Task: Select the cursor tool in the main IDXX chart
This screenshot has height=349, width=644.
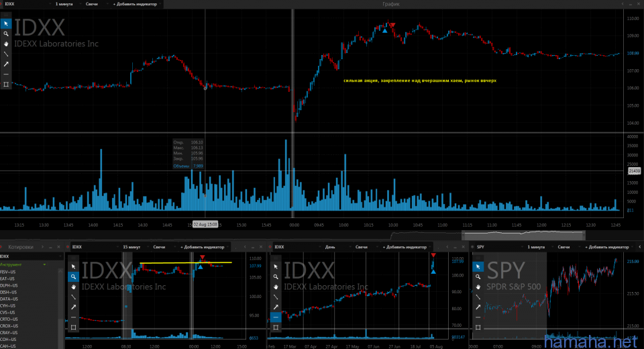Action: pyautogui.click(x=6, y=24)
